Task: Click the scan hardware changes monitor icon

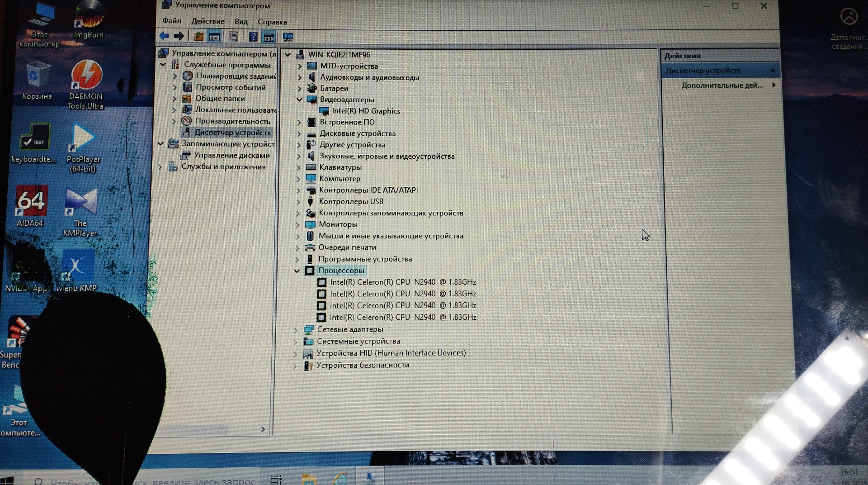Action: click(x=288, y=37)
